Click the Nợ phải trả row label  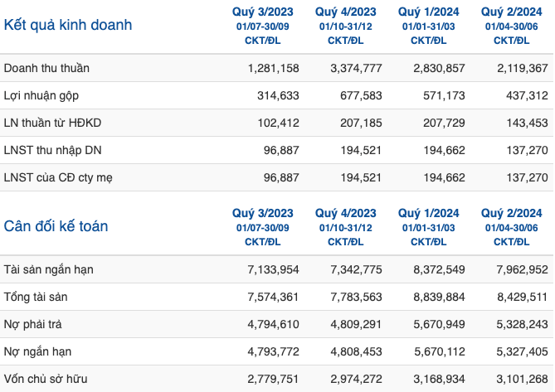point(33,324)
